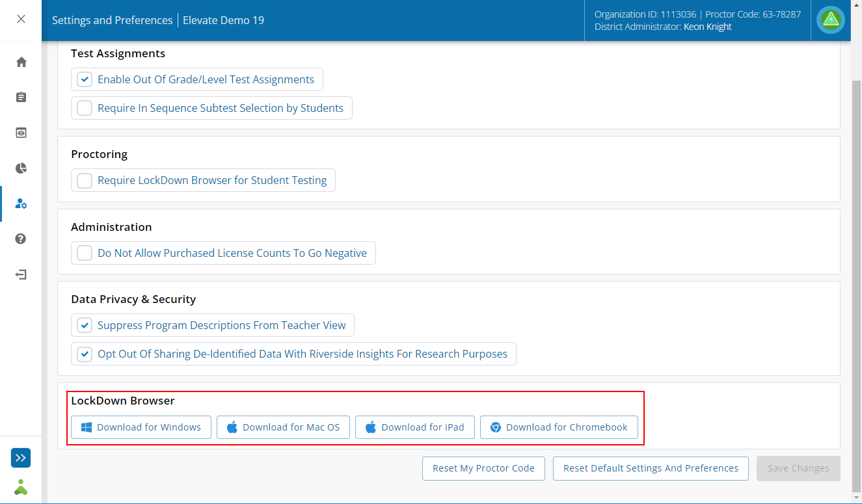Image resolution: width=862 pixels, height=504 pixels.
Task: Uncheck Enable Out Of Grade/Level Test Assignments
Action: [85, 79]
